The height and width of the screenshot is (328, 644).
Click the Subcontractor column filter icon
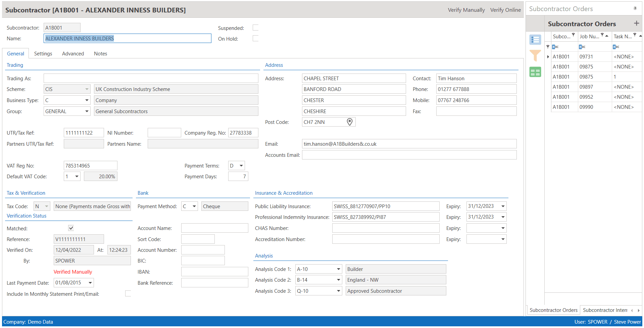(573, 35)
